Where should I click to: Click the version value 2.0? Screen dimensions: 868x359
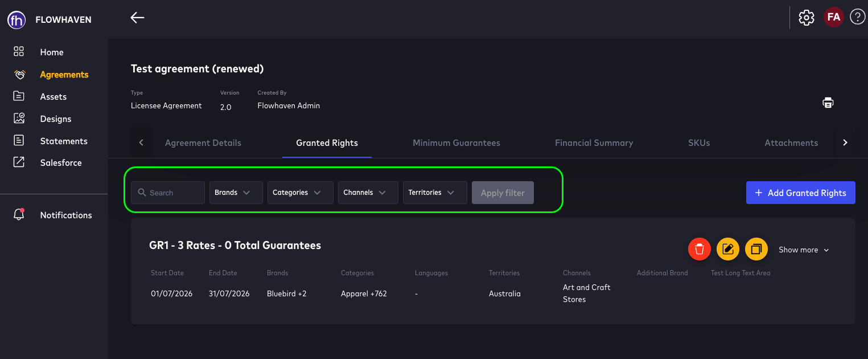[226, 107]
